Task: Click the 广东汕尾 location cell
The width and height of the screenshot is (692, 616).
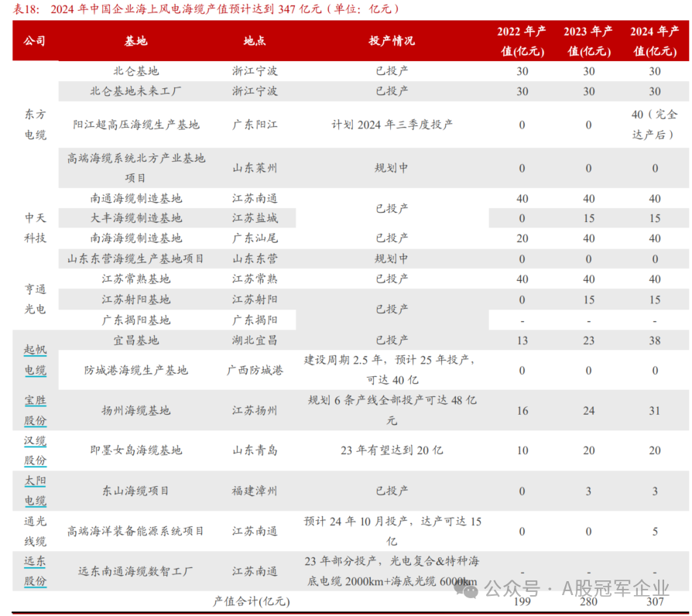Action: click(255, 238)
